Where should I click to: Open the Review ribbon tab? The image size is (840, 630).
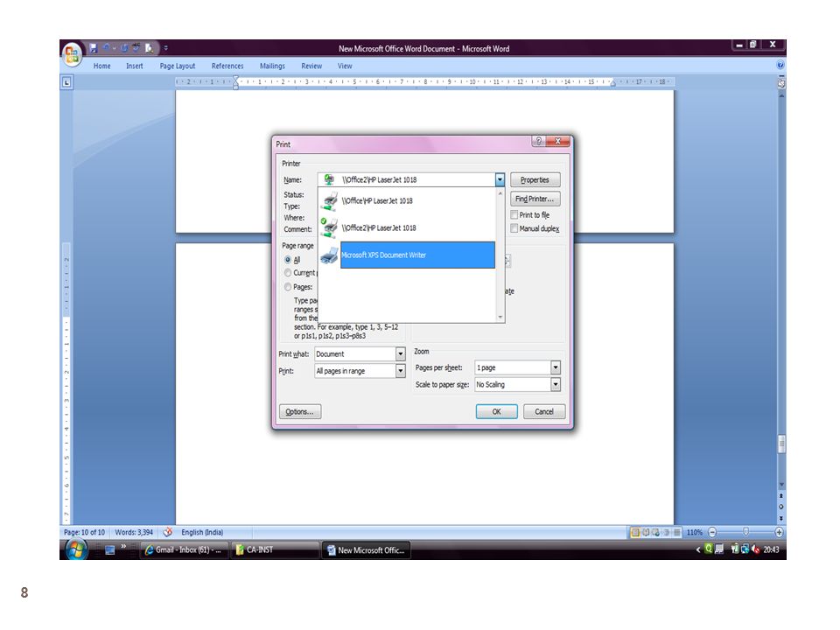coord(311,66)
